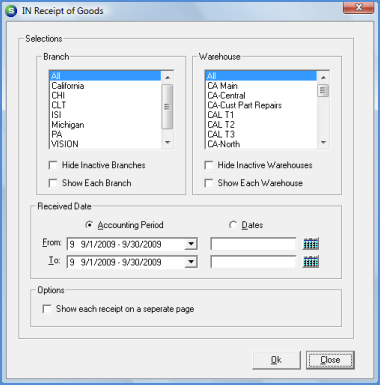
Task: Toggle Show each receipt on separate page
Action: click(47, 309)
